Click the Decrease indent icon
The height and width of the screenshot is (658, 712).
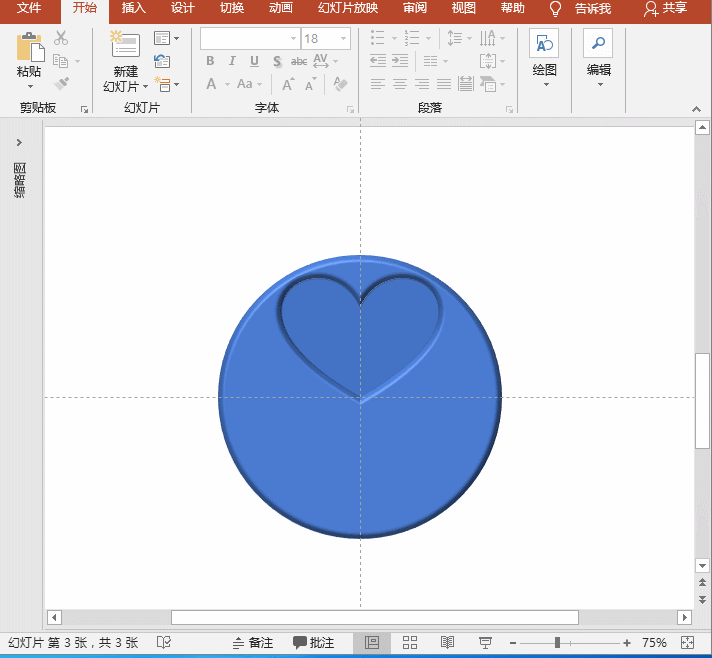378,60
